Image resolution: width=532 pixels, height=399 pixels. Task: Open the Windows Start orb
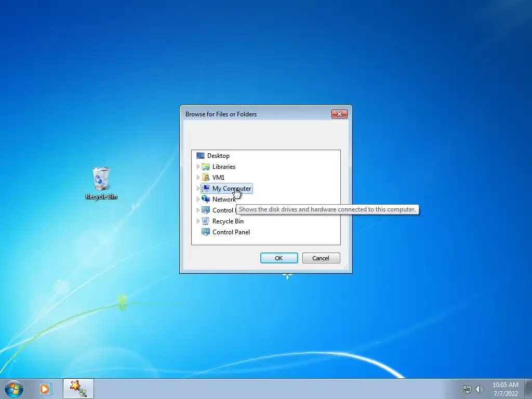click(x=14, y=389)
